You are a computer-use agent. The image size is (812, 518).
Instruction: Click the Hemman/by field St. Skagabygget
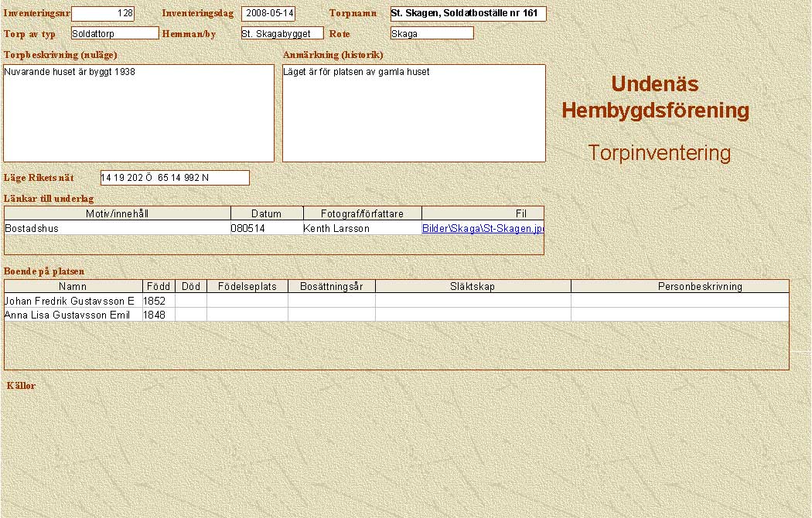click(281, 33)
